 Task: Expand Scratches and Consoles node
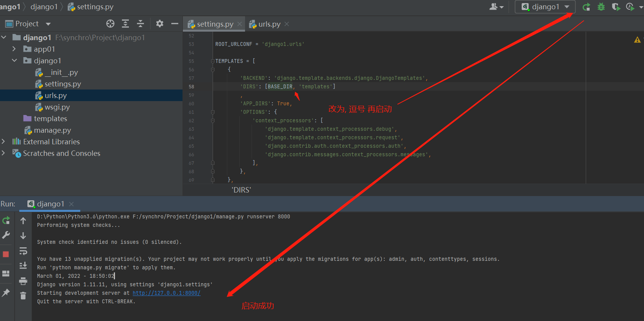point(3,153)
